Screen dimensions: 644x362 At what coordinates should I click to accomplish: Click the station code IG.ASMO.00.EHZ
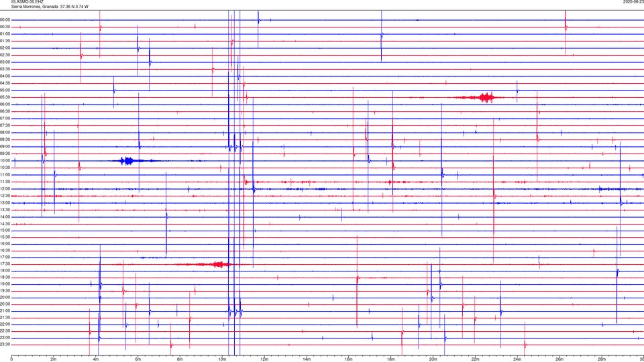[x=27, y=2]
